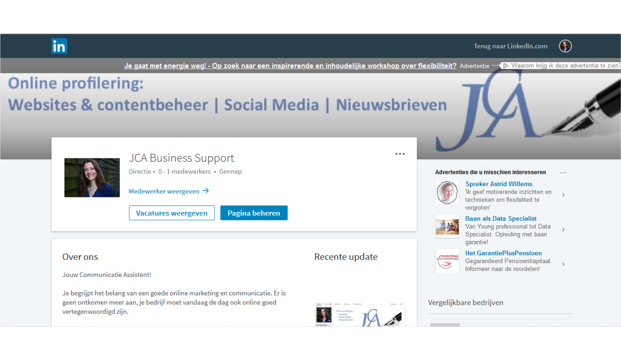
Task: Click Jouw Communicatie Assistent! text
Action: [x=106, y=275]
